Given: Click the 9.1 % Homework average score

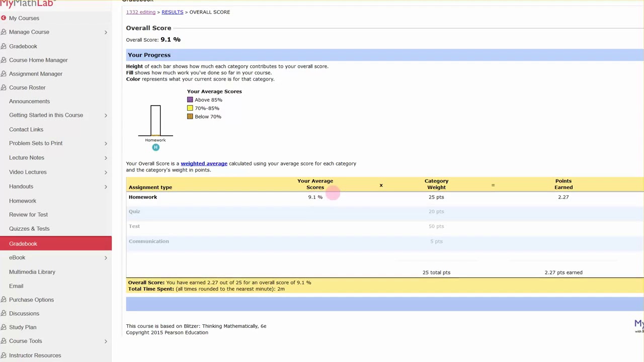Looking at the screenshot, I should pyautogui.click(x=315, y=197).
